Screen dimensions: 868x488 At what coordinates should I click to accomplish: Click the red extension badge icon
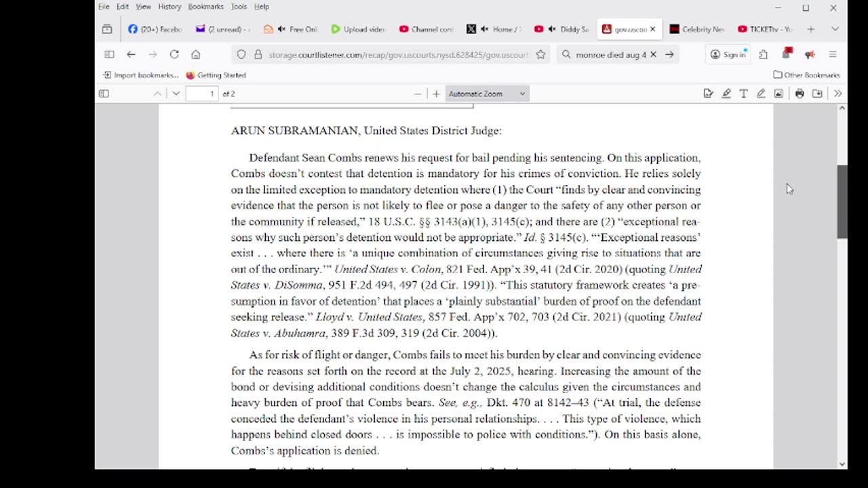tap(787, 54)
